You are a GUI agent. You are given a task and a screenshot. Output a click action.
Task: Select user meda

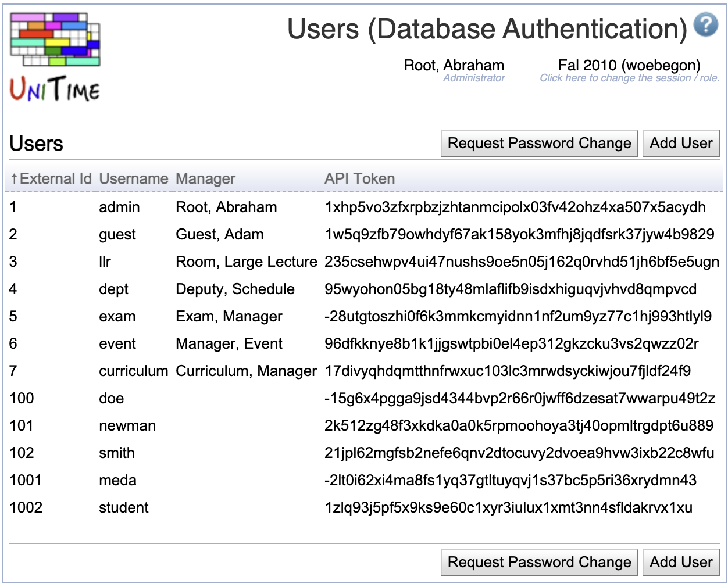coord(117,481)
